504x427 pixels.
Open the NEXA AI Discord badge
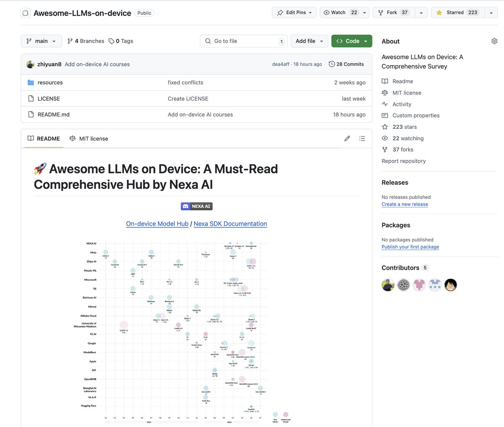pos(197,206)
